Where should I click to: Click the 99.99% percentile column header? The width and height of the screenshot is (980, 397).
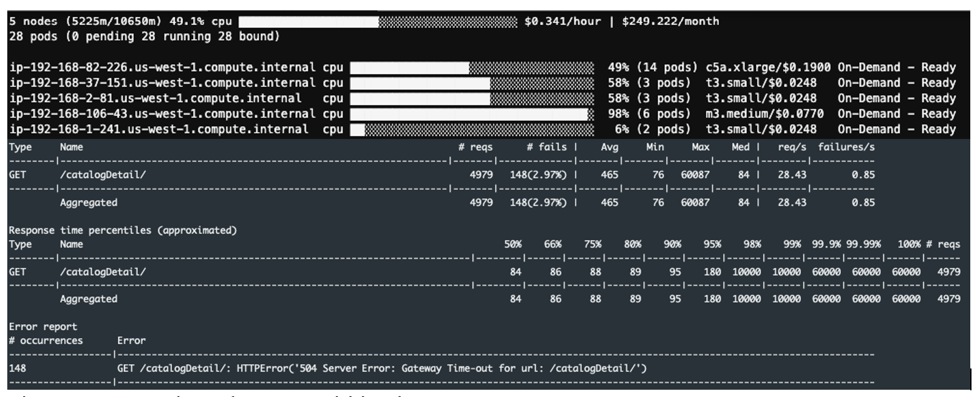pyautogui.click(x=863, y=244)
